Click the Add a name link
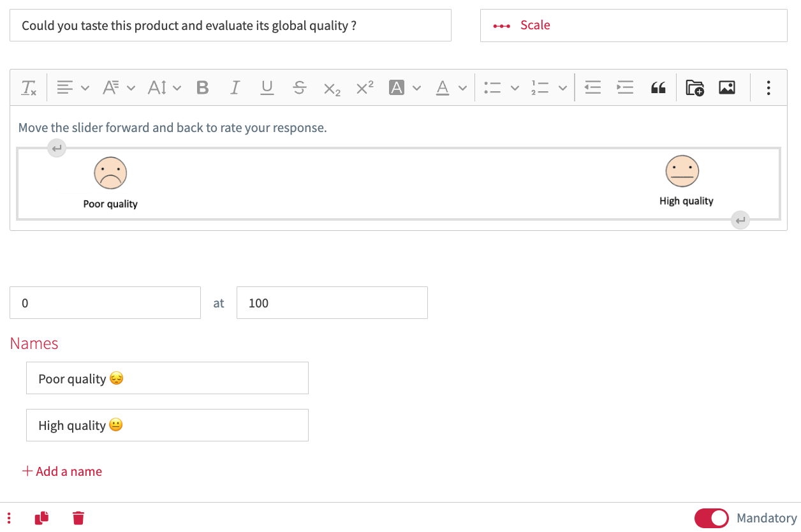This screenshot has height=532, width=801. pyautogui.click(x=62, y=471)
